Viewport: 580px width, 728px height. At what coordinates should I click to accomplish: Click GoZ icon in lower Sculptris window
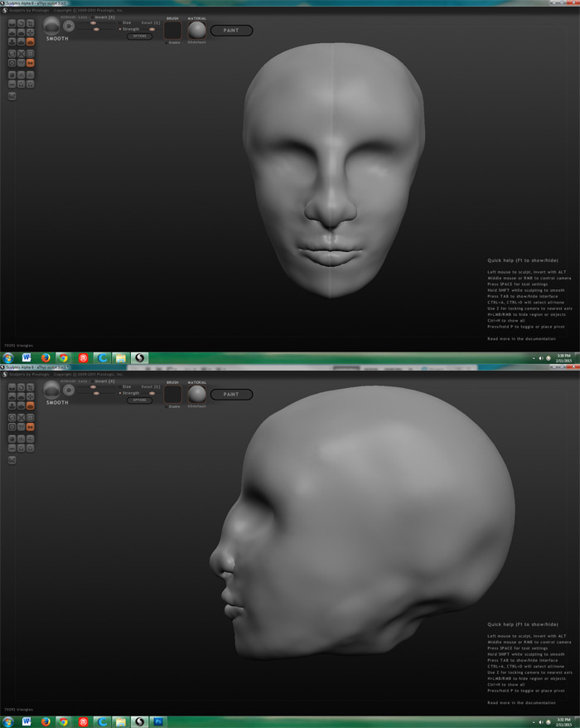pyautogui.click(x=12, y=460)
